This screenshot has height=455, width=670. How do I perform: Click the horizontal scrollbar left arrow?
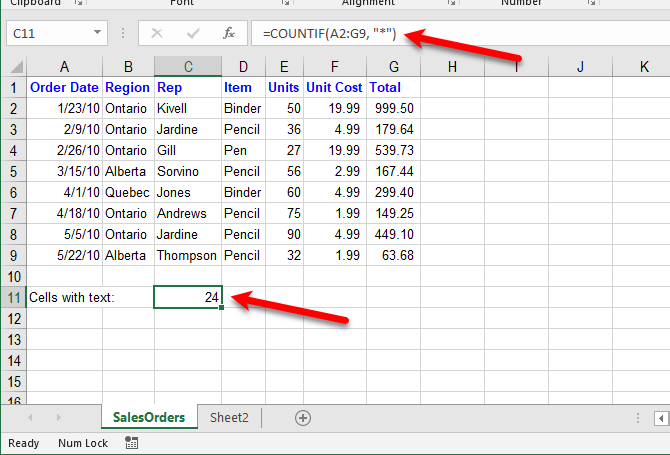663,418
